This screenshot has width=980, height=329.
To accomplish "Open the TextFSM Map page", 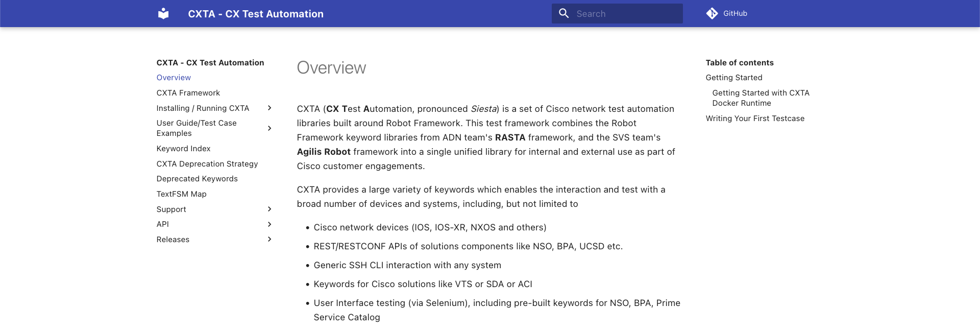I will [182, 194].
